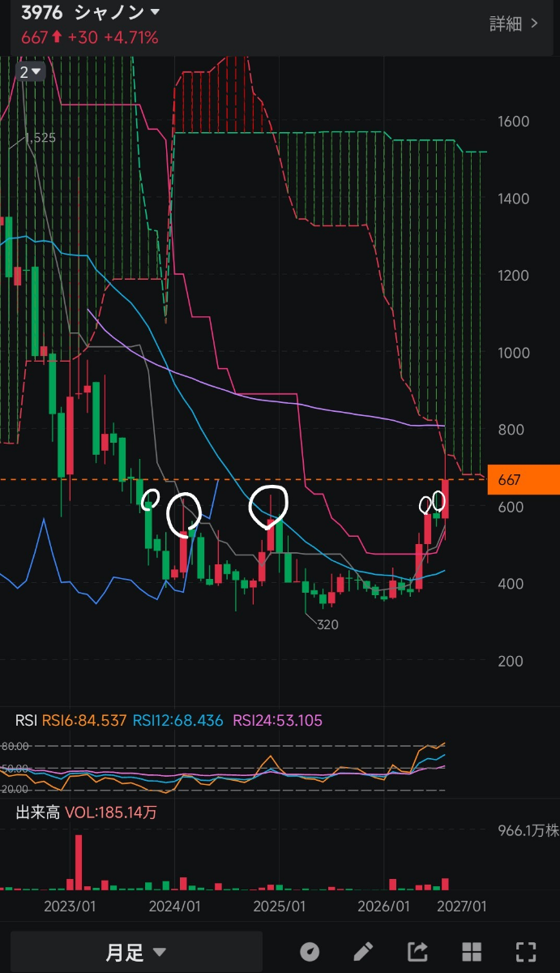Screen dimensions: 560x973
Task: Open the grid multi-chart layout icon
Action: 472,951
